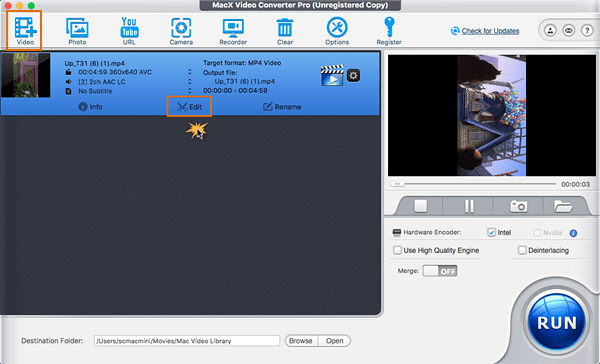Click the Check for Updates link
Screen dimensions: 600x364
pos(490,31)
